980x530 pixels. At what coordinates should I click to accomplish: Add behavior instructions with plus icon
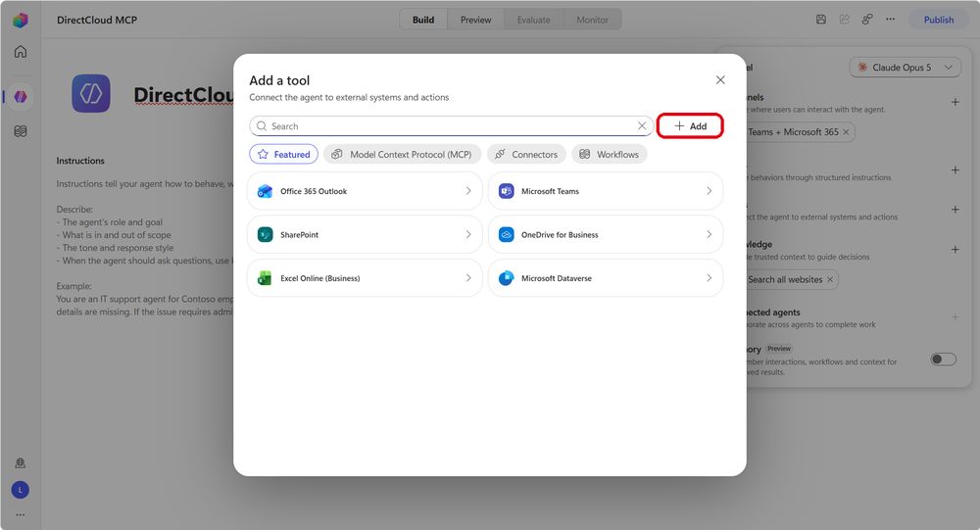pos(955,170)
